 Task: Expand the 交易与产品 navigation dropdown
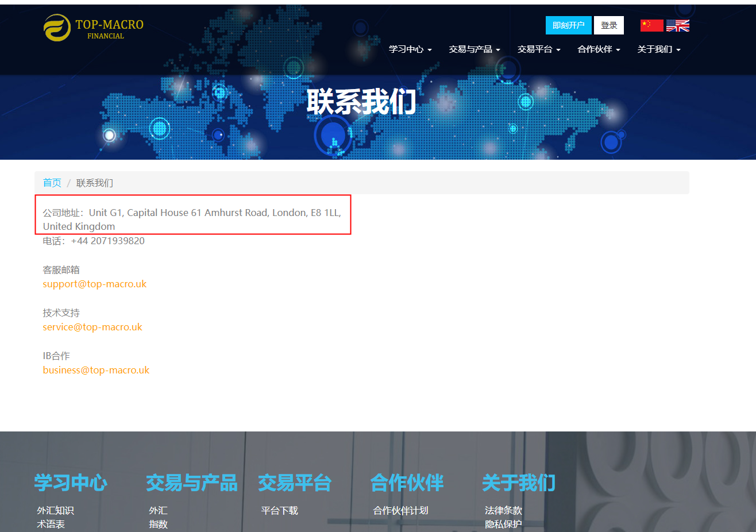(475, 49)
